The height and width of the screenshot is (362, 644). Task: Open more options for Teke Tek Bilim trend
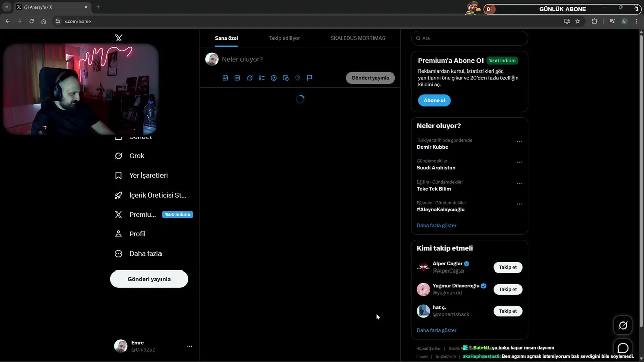point(519,183)
